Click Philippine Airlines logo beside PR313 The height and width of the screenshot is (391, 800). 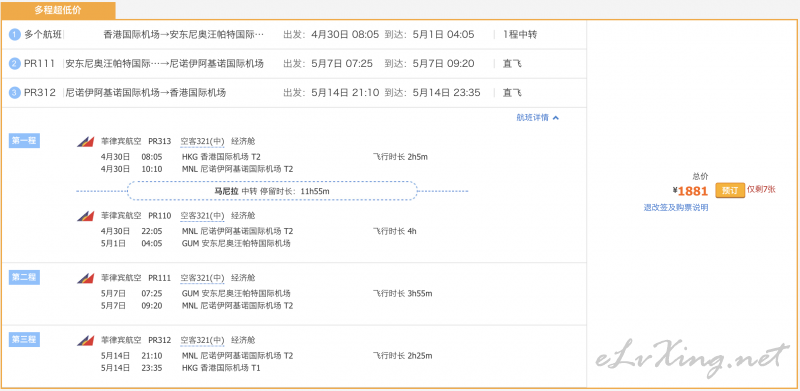85,142
